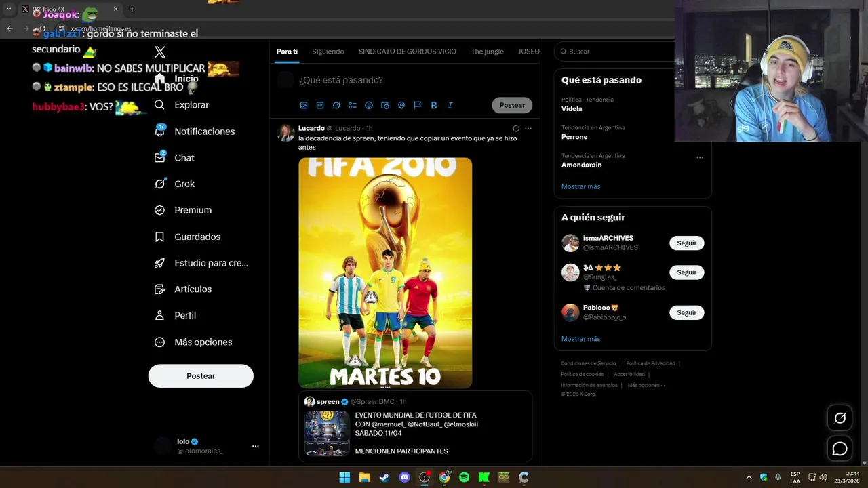Open a new browser tab
Viewport: 868px width, 488px height.
tap(132, 9)
